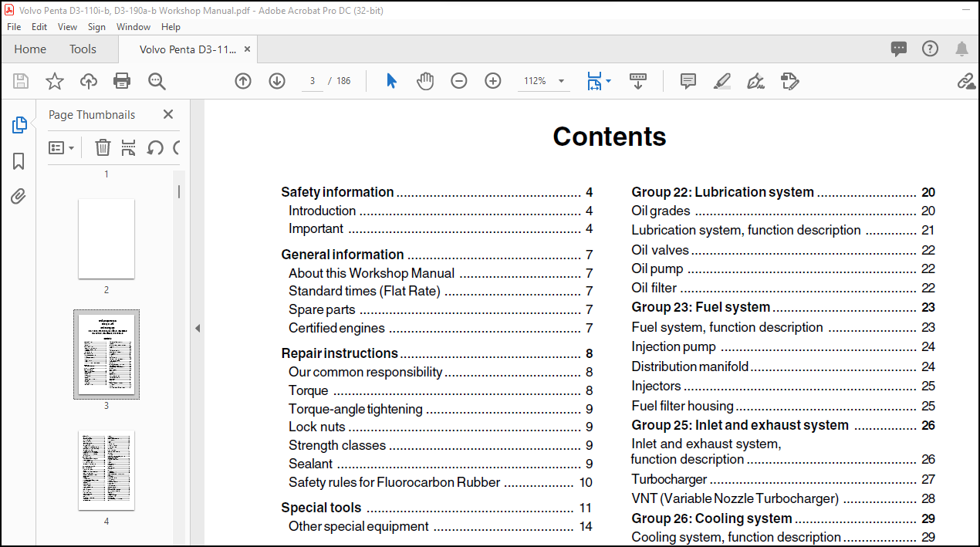
Task: Close the Page Thumbnails panel
Action: pos(168,114)
